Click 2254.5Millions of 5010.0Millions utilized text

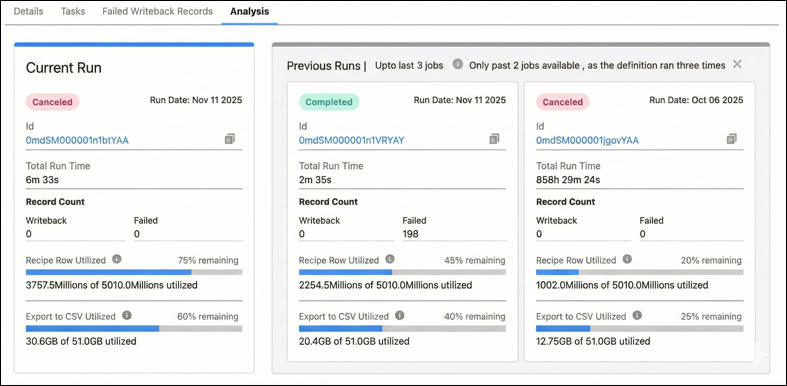(x=385, y=285)
